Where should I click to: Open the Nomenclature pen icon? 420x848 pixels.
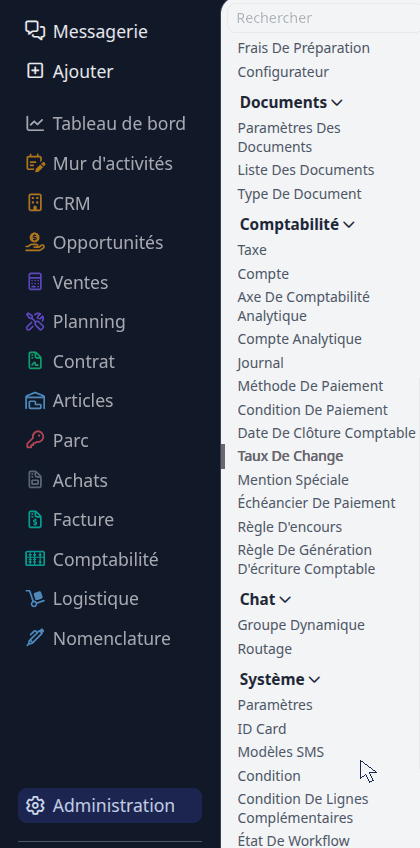[x=35, y=638]
